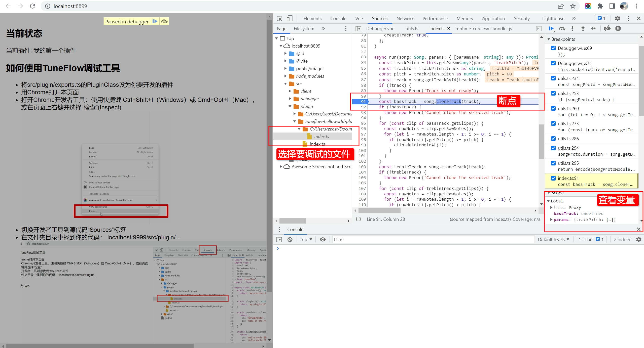
Task: Uncheck the Debugger.vue:69 breakpoint
Action: click(x=553, y=48)
